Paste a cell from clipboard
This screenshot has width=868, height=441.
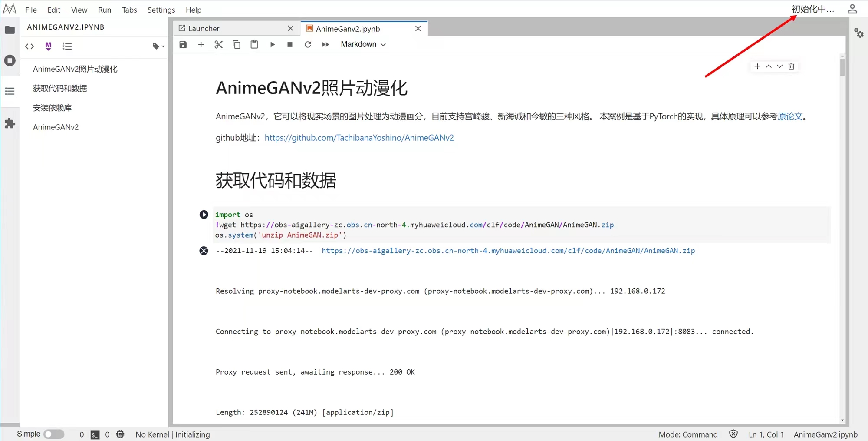coord(254,44)
